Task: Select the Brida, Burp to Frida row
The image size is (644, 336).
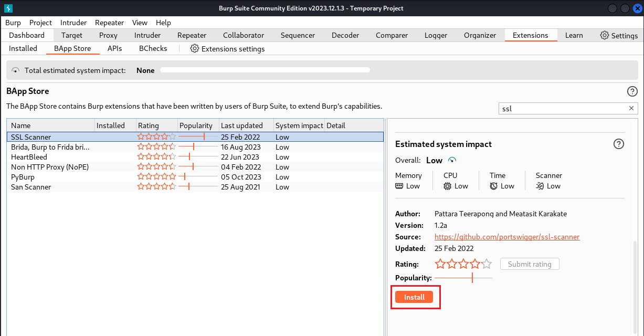Action: click(x=195, y=147)
